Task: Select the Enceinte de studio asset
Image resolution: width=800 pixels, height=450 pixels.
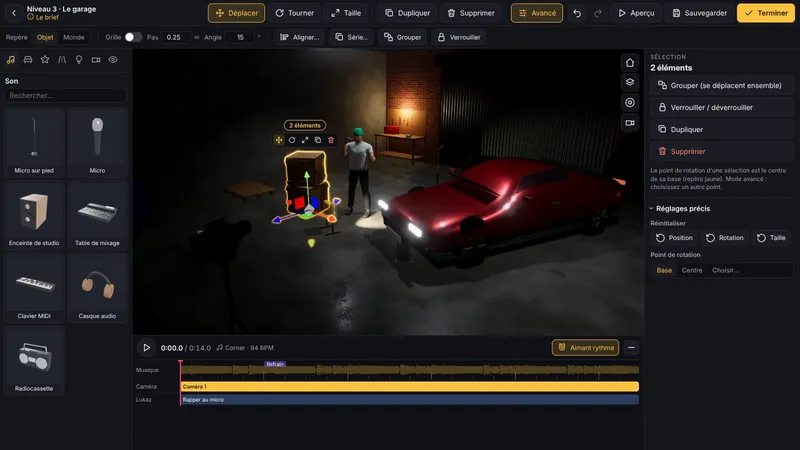Action: [34, 215]
